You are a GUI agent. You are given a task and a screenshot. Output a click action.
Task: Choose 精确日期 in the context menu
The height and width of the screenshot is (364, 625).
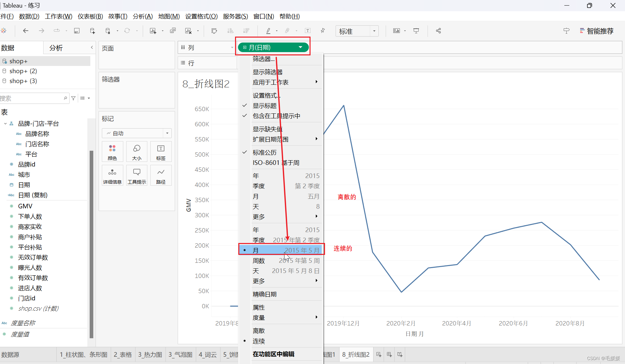coord(281,294)
